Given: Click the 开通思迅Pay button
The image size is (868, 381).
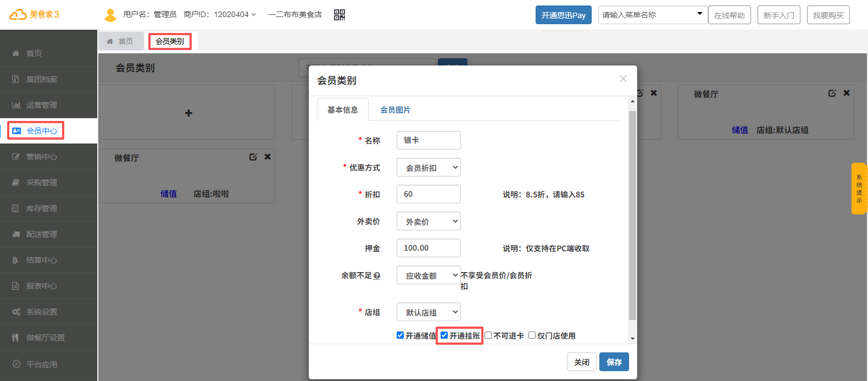Looking at the screenshot, I should pos(563,15).
